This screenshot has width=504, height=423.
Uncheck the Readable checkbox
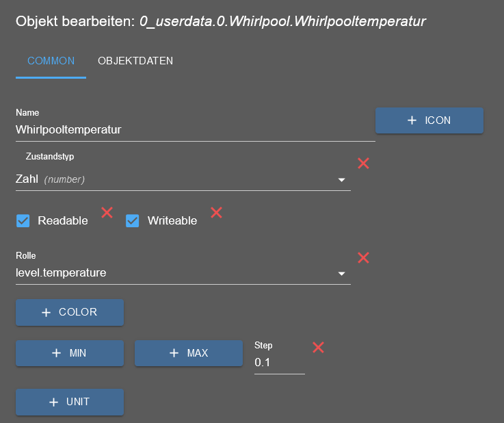tap(23, 220)
